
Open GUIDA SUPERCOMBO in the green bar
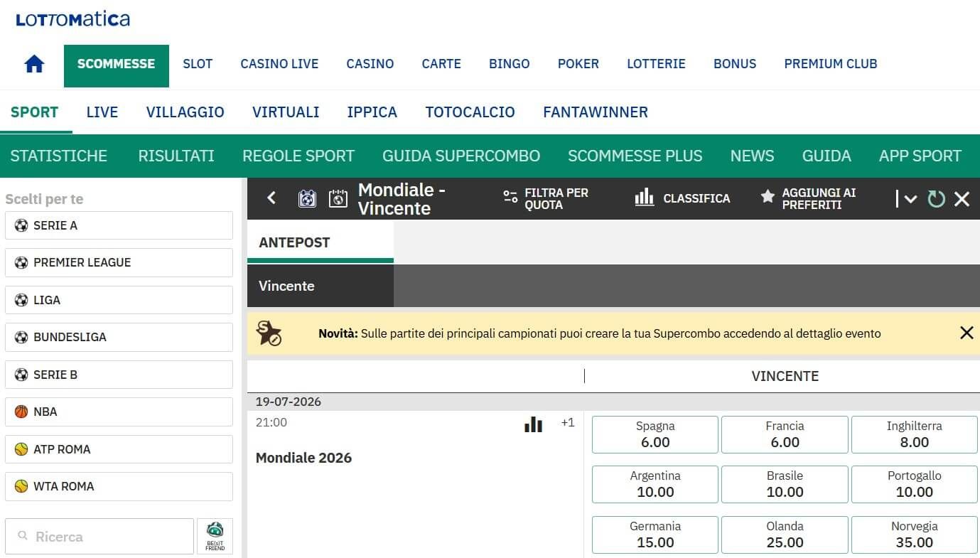461,156
